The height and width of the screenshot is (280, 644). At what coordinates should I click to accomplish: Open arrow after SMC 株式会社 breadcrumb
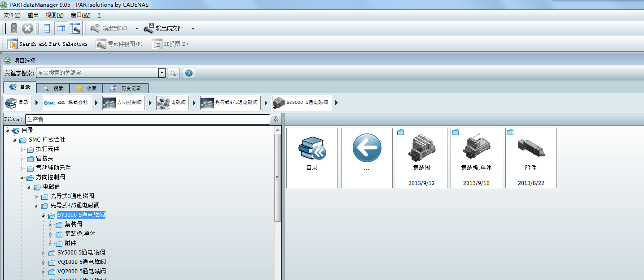coord(96,103)
